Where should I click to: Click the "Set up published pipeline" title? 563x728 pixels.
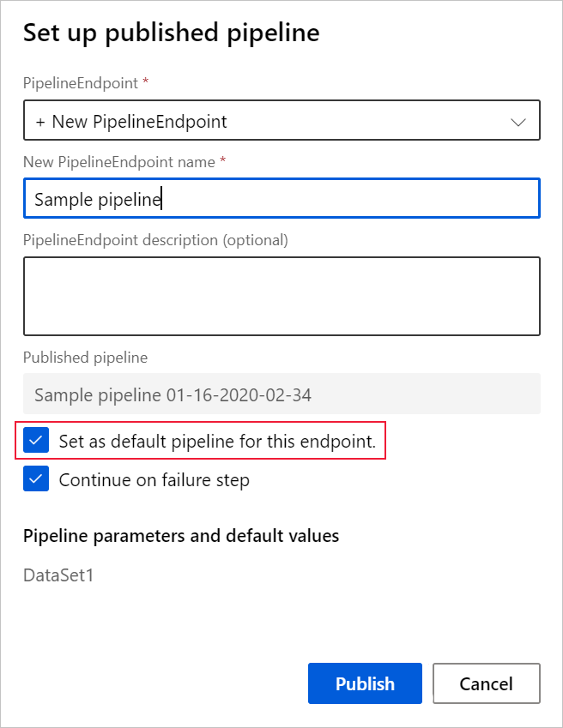[171, 33]
